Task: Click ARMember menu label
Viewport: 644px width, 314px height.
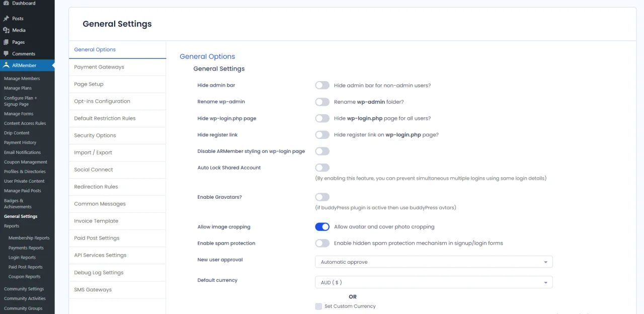Action: [24, 65]
